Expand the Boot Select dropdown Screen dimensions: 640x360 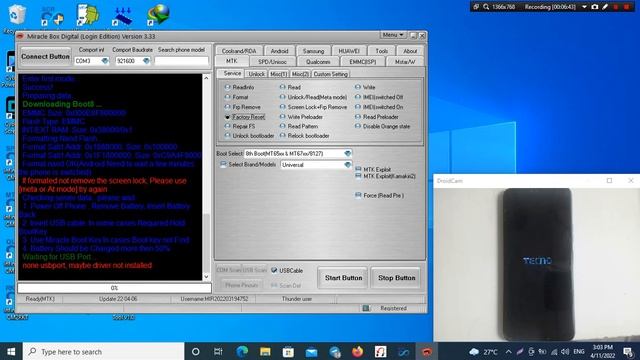coord(347,153)
